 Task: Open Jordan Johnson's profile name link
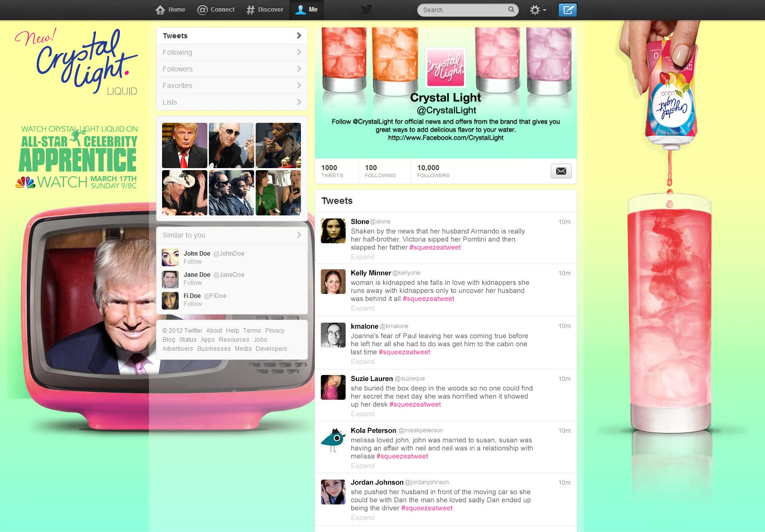(x=377, y=482)
